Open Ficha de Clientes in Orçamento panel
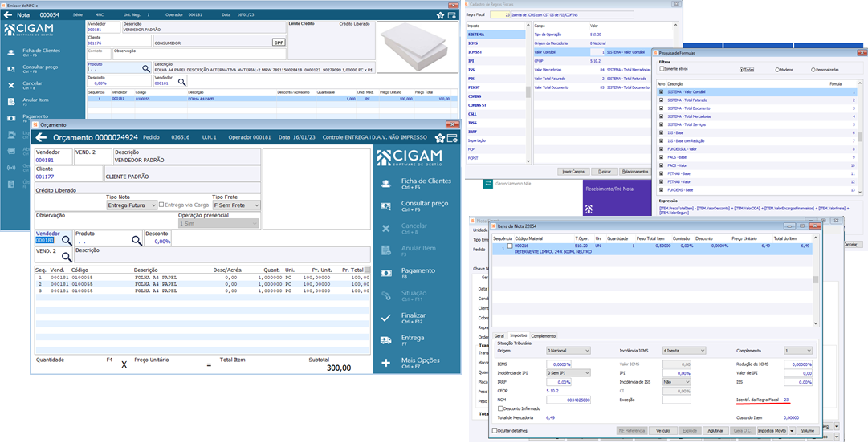This screenshot has width=868, height=443. (415, 184)
